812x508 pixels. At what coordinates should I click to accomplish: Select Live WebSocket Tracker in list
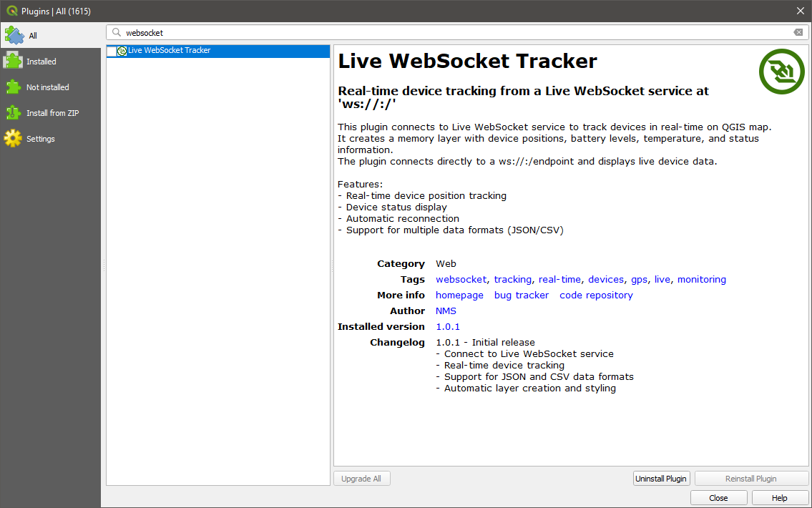click(x=218, y=51)
